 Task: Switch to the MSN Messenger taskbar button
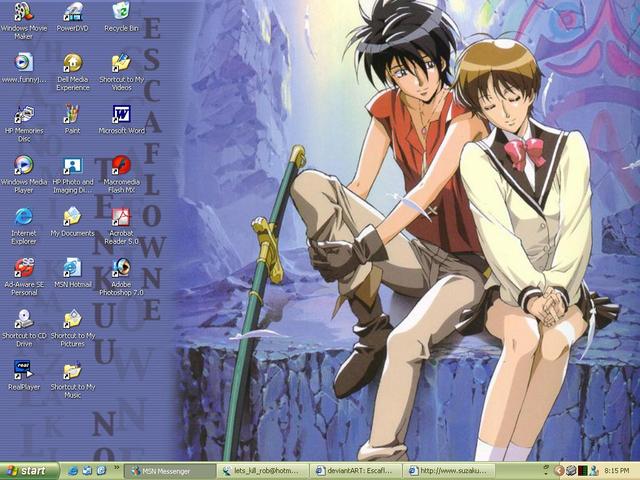pyautogui.click(x=170, y=471)
